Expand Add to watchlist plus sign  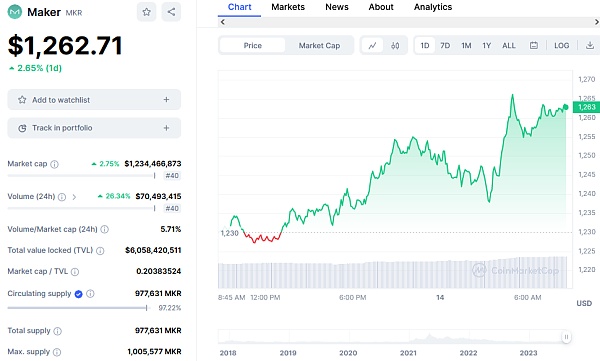pos(166,100)
